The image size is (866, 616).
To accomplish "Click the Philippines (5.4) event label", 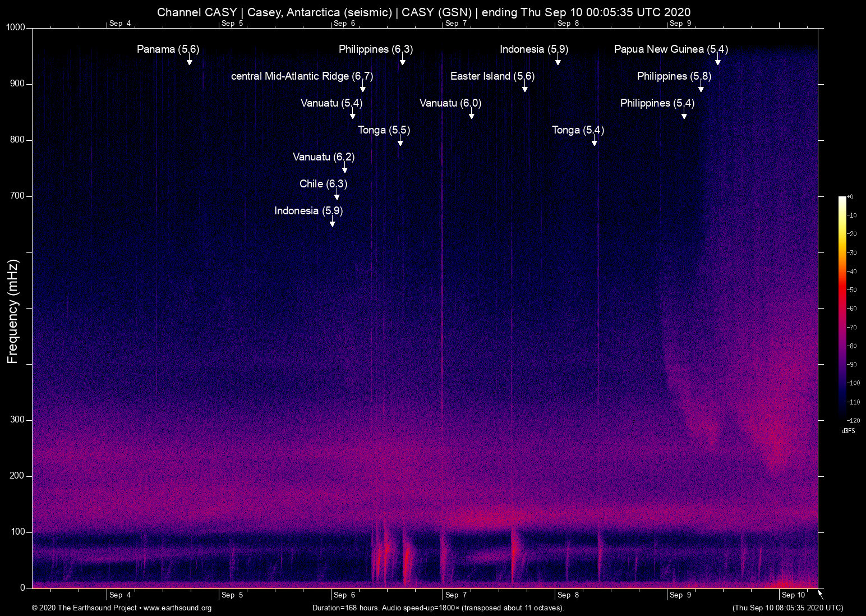I will tap(657, 103).
